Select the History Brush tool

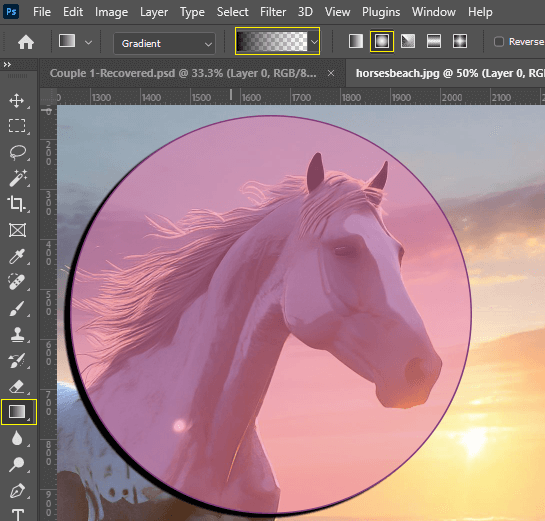[x=17, y=361]
